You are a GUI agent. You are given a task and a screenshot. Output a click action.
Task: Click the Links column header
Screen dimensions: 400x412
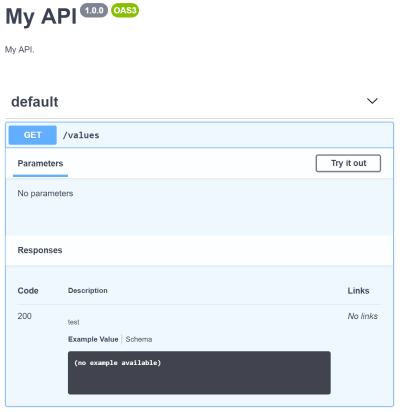[x=358, y=291]
